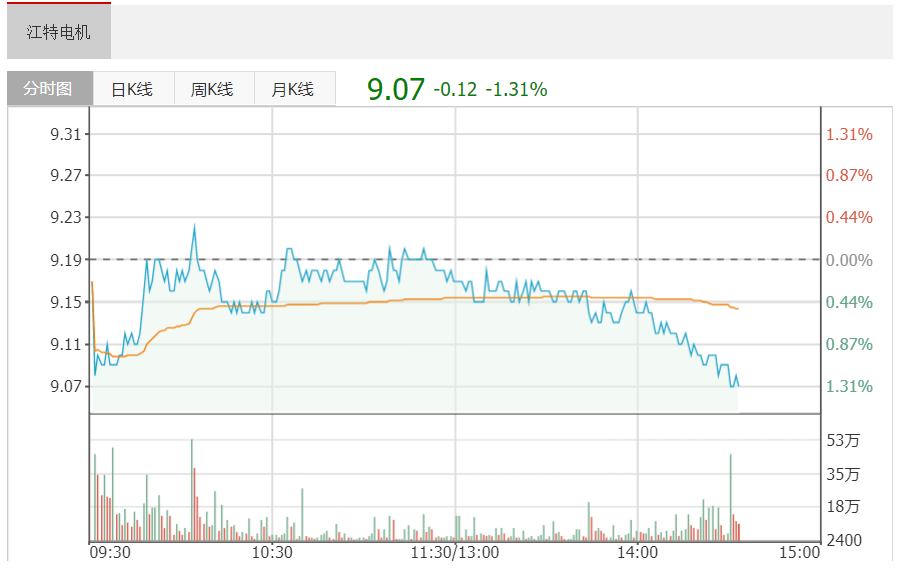The image size is (900, 569).
Task: Click the price line's highest peak near 9.22
Action: pos(195,227)
